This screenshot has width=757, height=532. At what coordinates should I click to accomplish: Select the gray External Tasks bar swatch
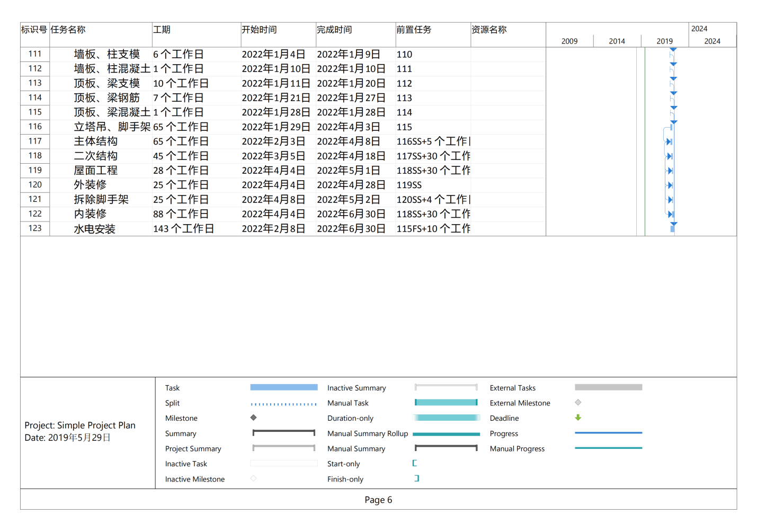[608, 387]
